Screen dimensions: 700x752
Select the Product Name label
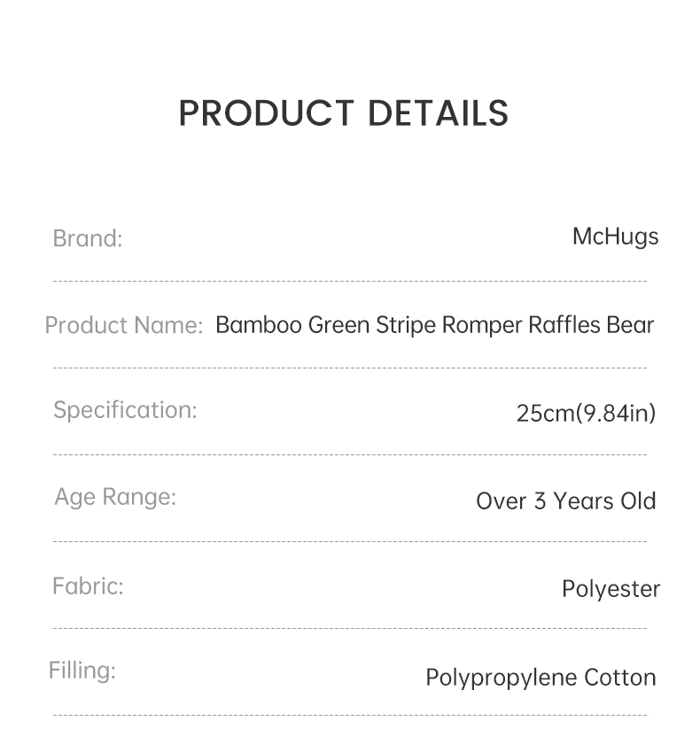point(124,325)
